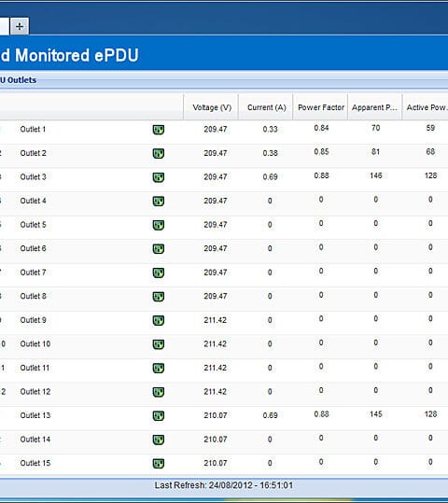
Task: Click the outlet status icon for Outlet 13
Action: click(x=159, y=416)
